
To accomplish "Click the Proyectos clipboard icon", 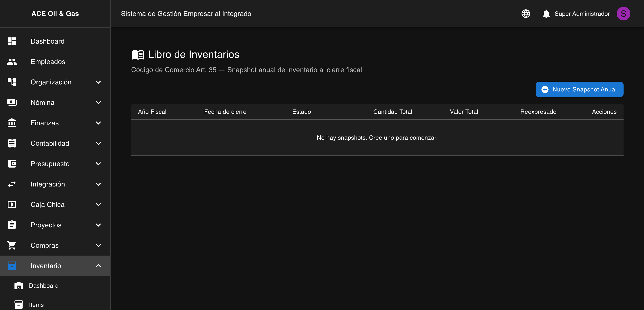I will 12,225.
